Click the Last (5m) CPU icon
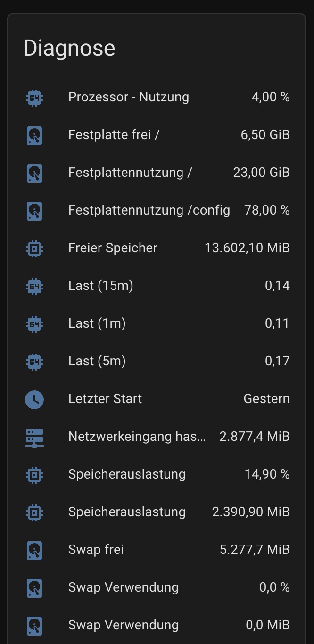Screen dimensions: 314x644 [x=34, y=362]
